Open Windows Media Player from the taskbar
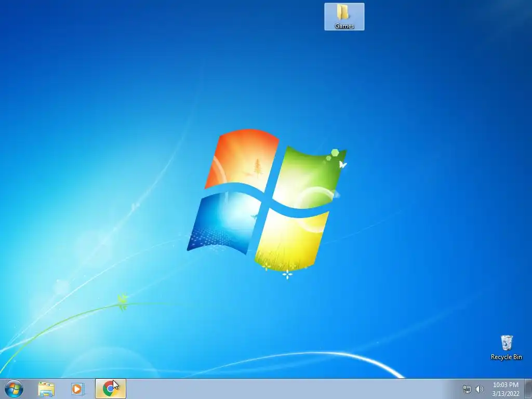 (x=78, y=389)
